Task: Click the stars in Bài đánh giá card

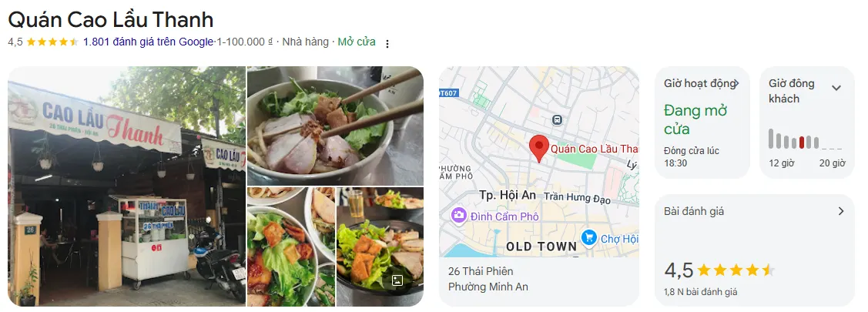Action: (x=735, y=270)
